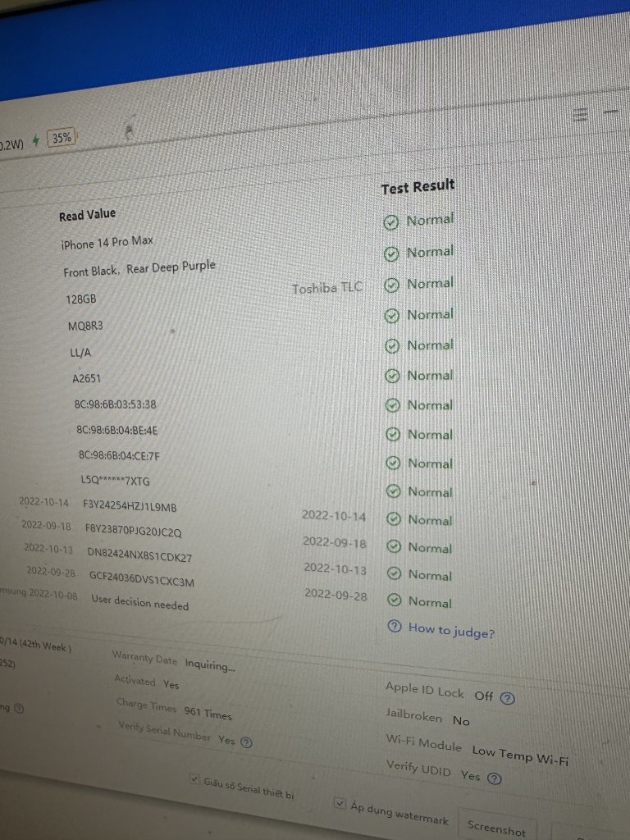Toggle Giấu số Serial thiết bị checkbox

pyautogui.click(x=195, y=779)
